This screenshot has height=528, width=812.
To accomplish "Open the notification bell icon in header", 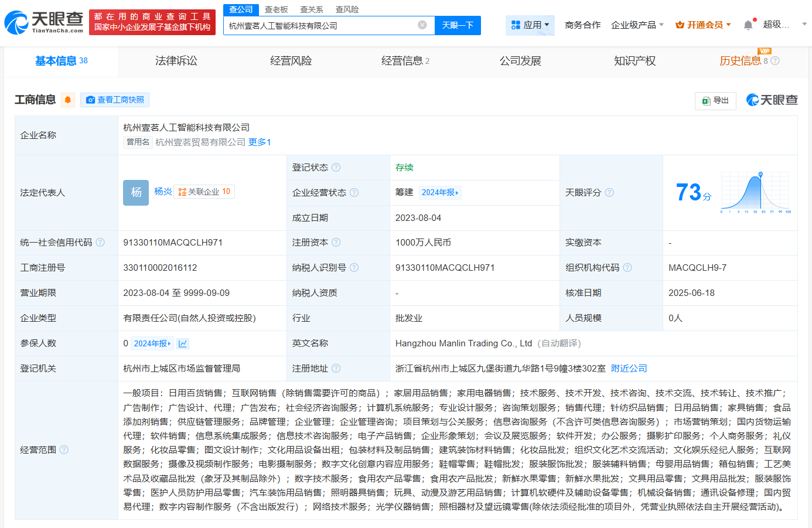I will coord(748,25).
